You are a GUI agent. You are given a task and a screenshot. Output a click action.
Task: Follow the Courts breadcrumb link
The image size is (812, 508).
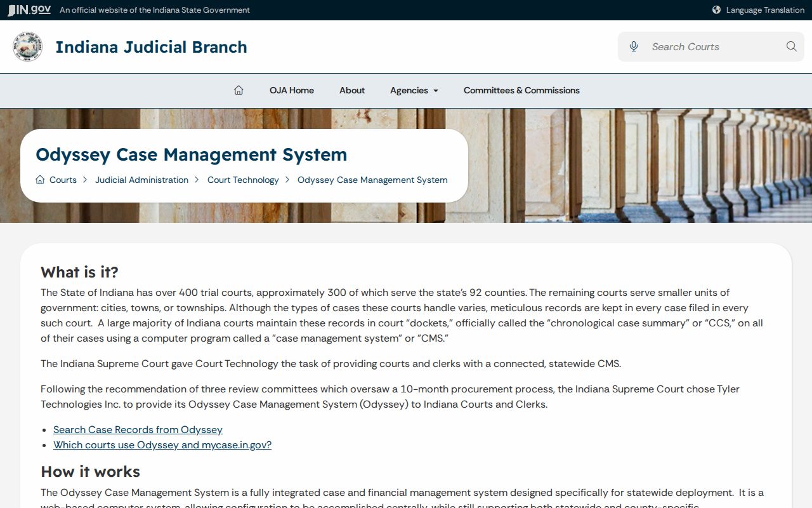pos(63,180)
